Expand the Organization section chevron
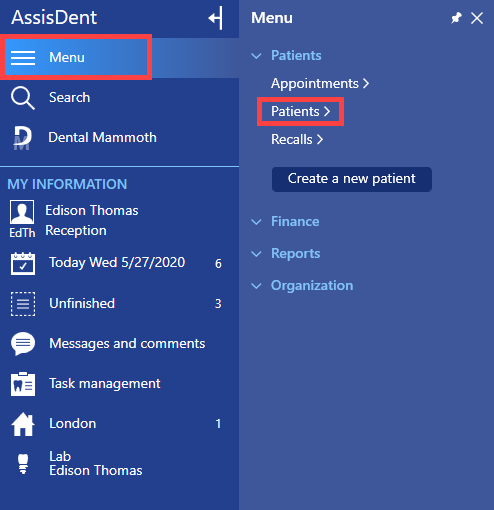 tap(256, 286)
